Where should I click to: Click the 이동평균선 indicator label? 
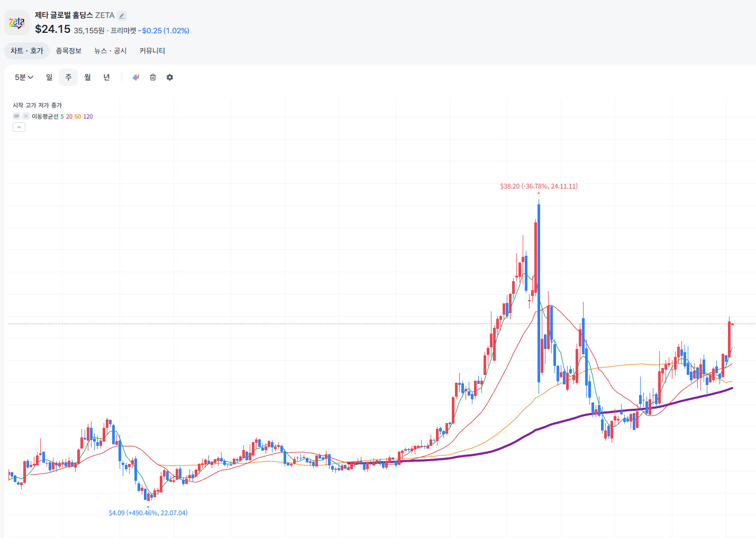coord(45,116)
